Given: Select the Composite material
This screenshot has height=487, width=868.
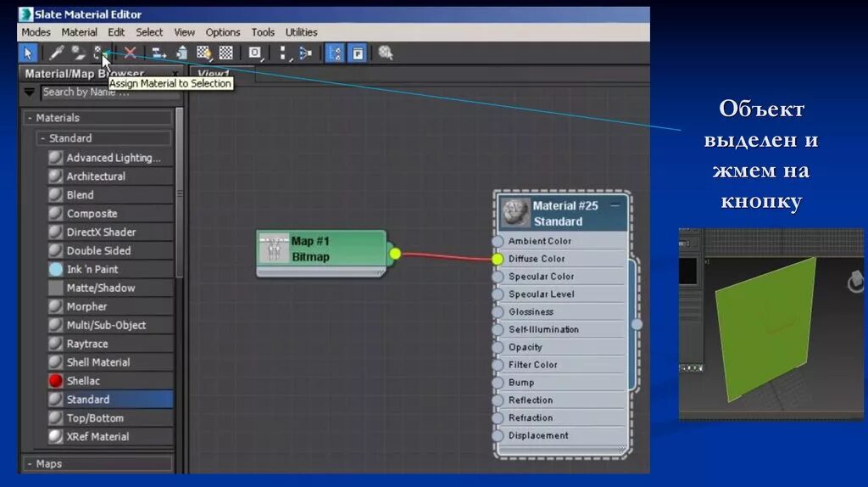Looking at the screenshot, I should pyautogui.click(x=109, y=213).
